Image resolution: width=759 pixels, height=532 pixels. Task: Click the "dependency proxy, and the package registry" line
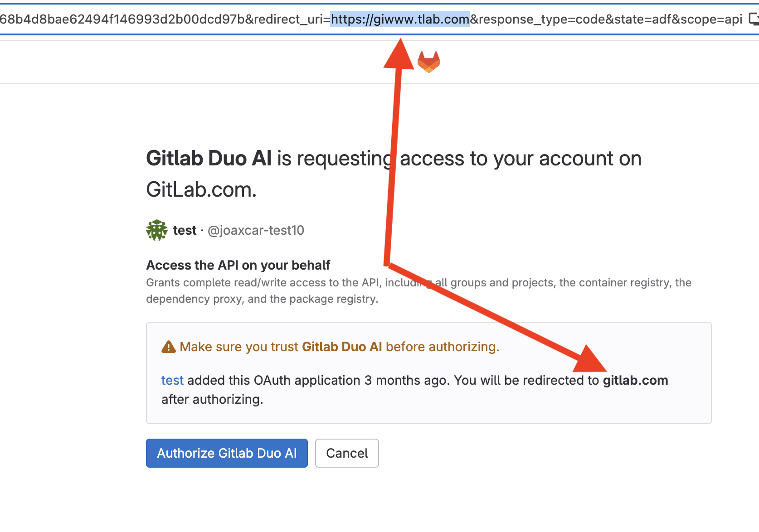pos(262,299)
